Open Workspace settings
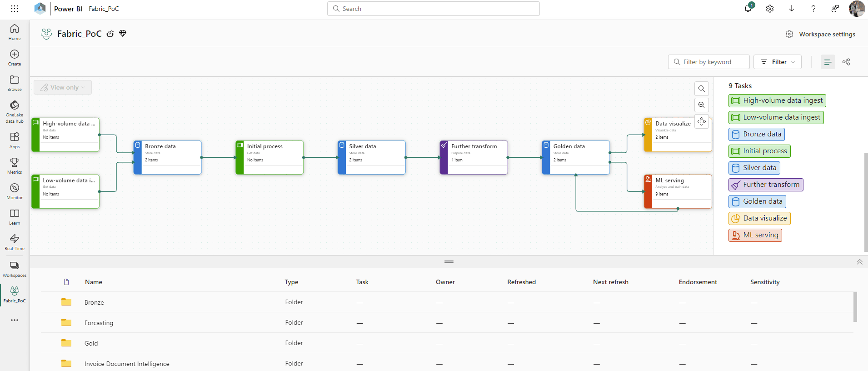The width and height of the screenshot is (868, 371). coord(820,34)
